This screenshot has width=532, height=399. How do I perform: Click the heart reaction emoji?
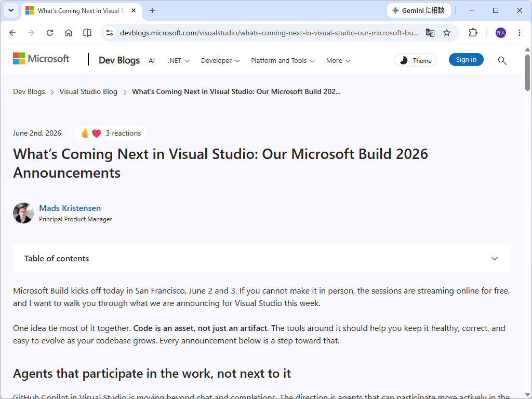tap(96, 134)
